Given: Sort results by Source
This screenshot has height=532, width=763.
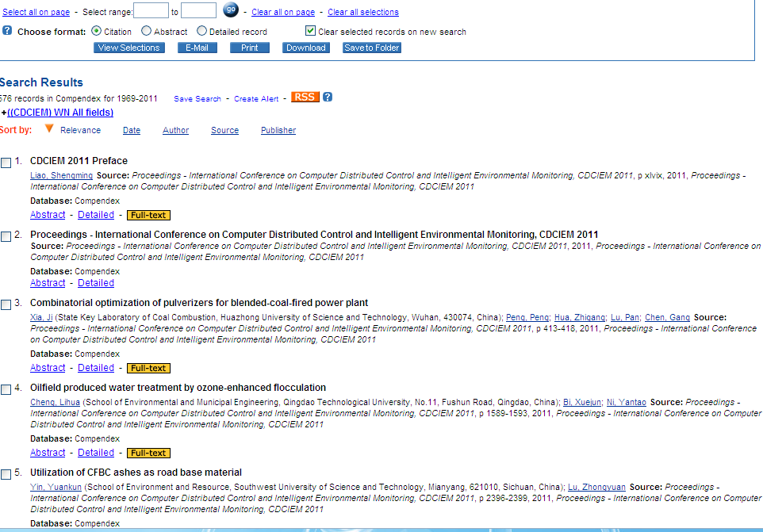Looking at the screenshot, I should 224,130.
